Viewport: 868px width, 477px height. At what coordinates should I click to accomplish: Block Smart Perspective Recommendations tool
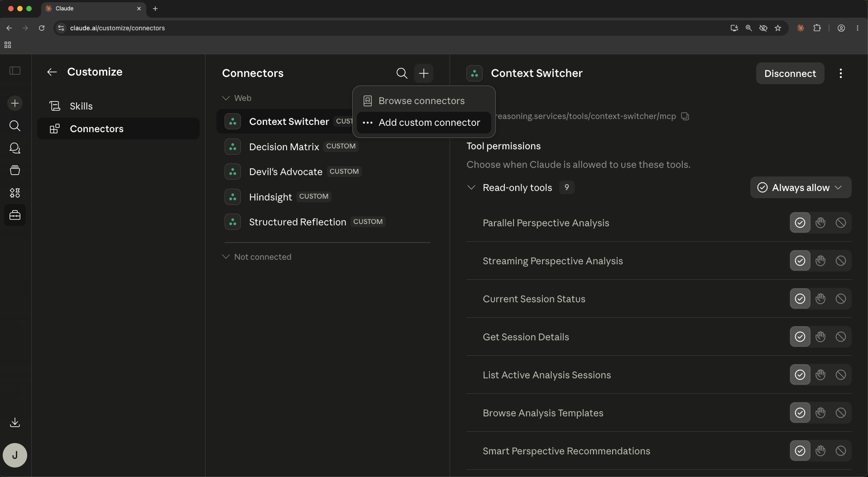841,451
